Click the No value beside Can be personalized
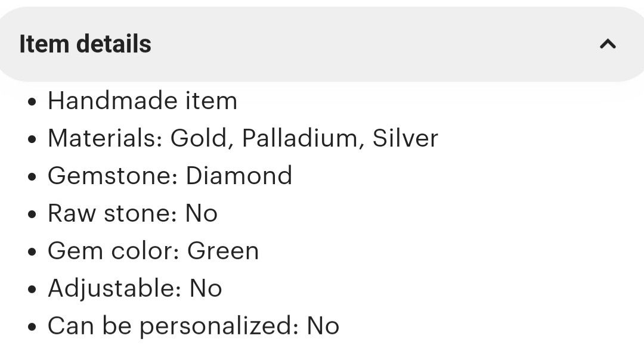 tap(323, 326)
